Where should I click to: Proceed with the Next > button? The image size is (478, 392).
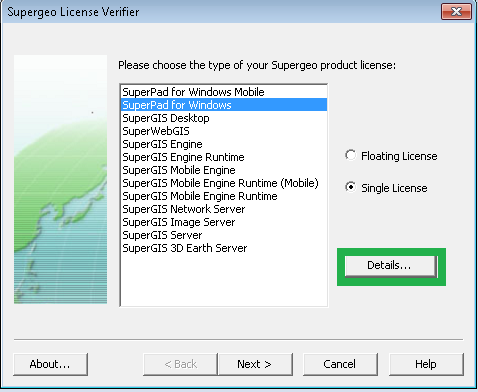click(x=255, y=364)
